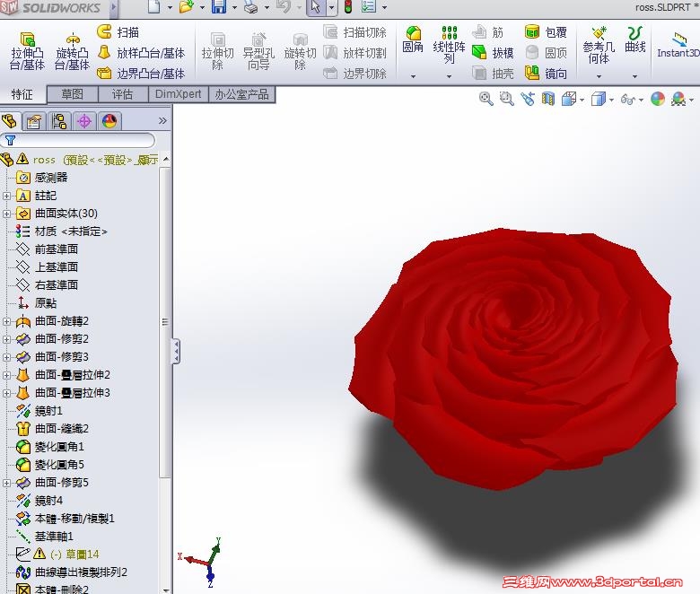
Task: Select the Mirror (镜向) tool
Action: 546,74
